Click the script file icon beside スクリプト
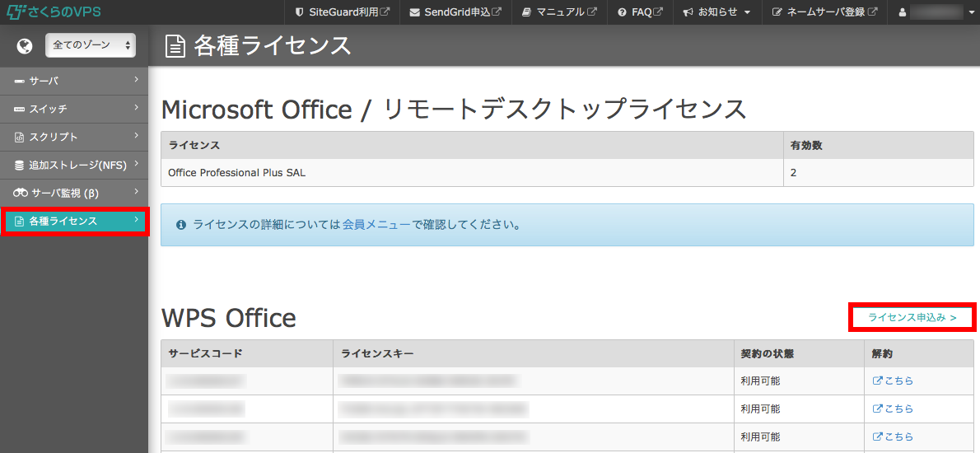The width and height of the screenshot is (980, 453). point(19,137)
